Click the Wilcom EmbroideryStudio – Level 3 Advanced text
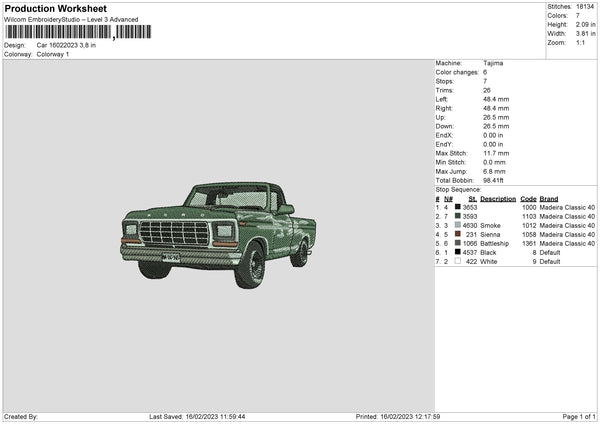 coord(71,20)
